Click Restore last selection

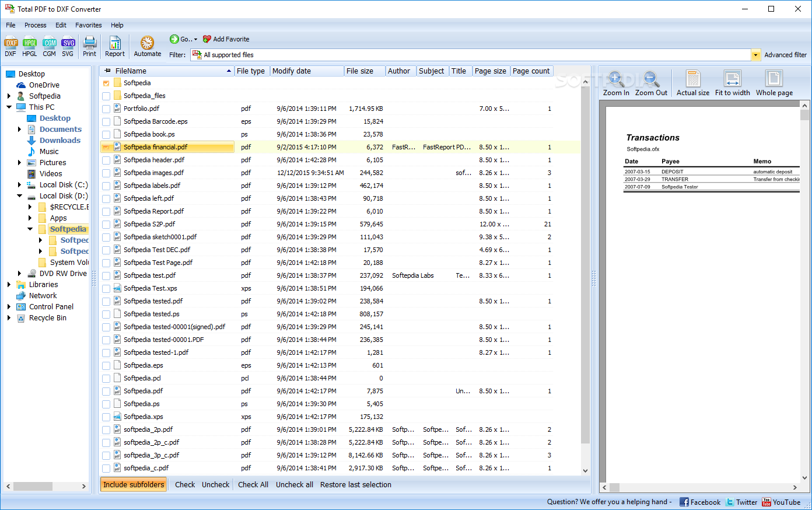pos(356,484)
